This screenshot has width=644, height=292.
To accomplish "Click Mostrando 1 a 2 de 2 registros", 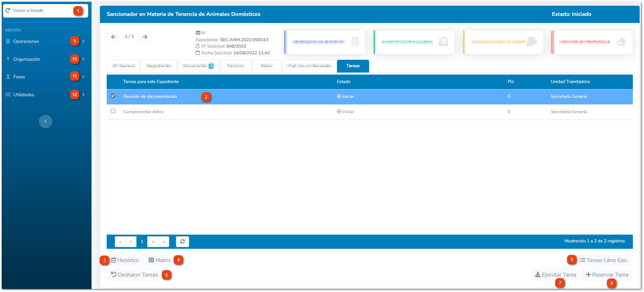I will pyautogui.click(x=594, y=241).
